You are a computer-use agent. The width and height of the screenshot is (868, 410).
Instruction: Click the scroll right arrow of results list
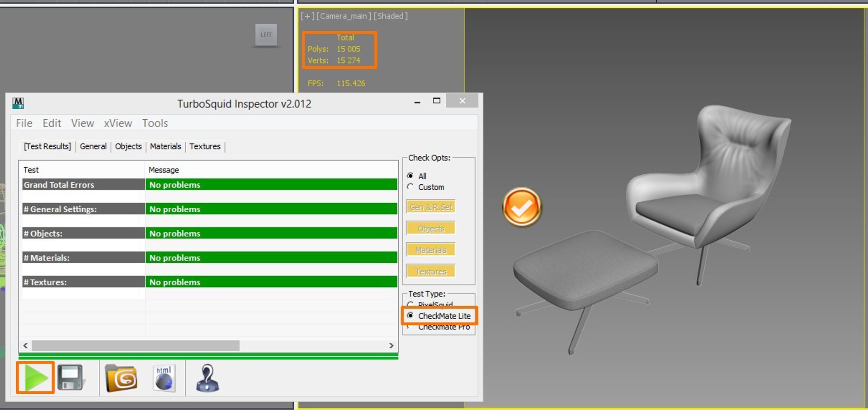click(x=392, y=345)
